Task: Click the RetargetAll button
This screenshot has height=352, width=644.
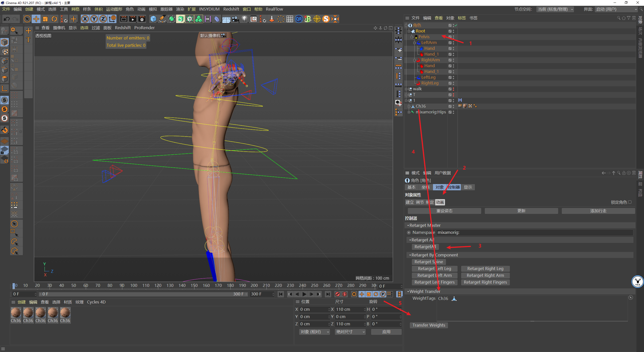Action: 425,247
